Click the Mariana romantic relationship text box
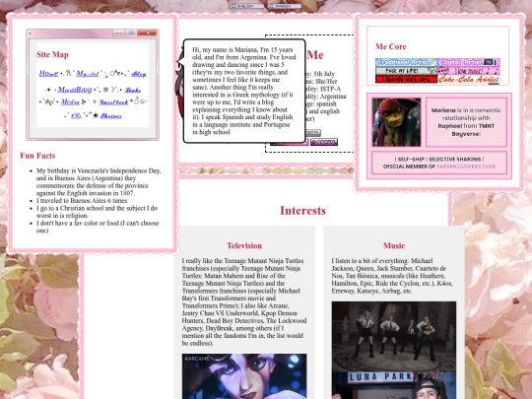Screen dimensions: 532x399 [x=466, y=122]
